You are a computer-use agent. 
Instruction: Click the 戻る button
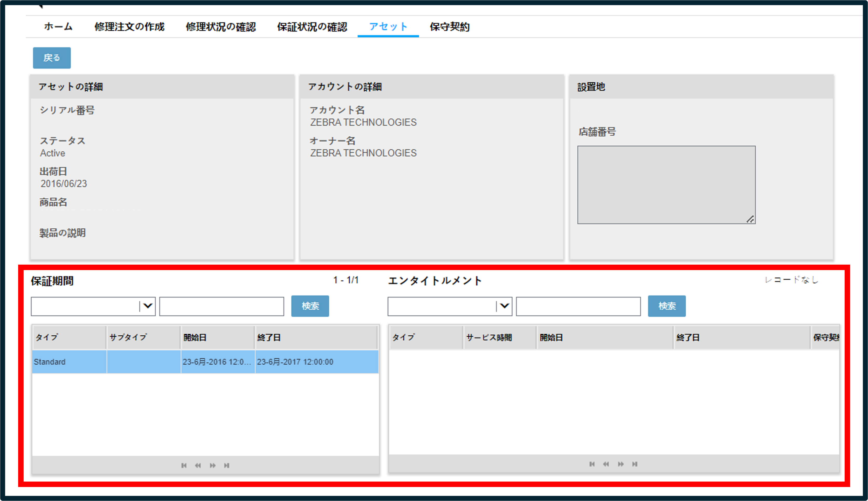point(52,58)
